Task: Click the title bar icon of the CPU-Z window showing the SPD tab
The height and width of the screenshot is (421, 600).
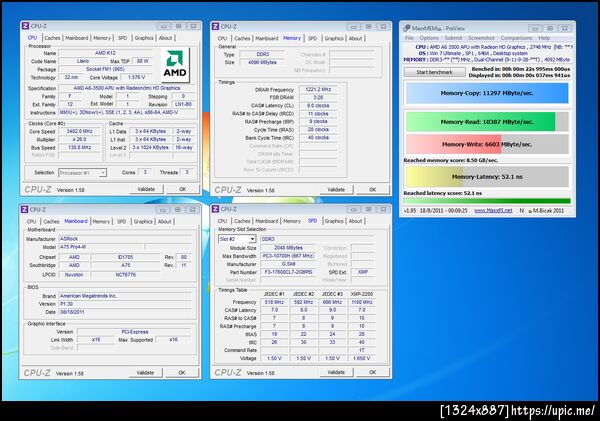Action: (x=215, y=209)
